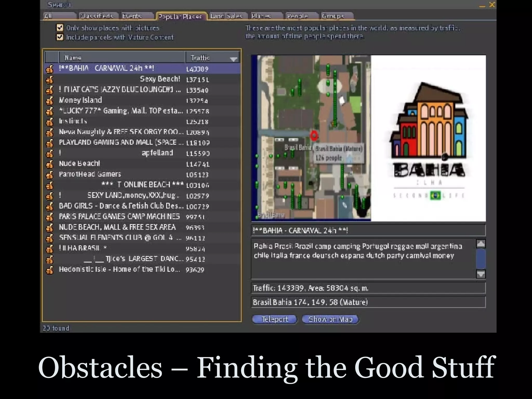Click the Brasil Bahia map preview
This screenshot has height=399, width=532.
click(311, 138)
